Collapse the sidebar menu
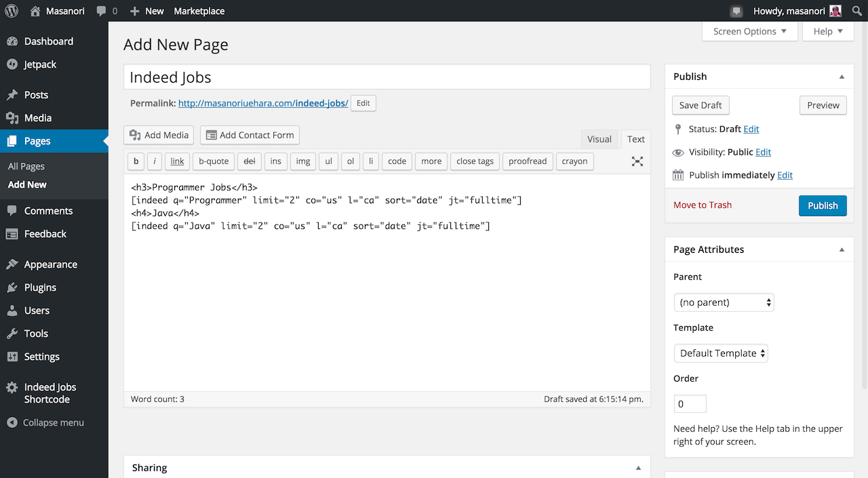 coord(45,422)
